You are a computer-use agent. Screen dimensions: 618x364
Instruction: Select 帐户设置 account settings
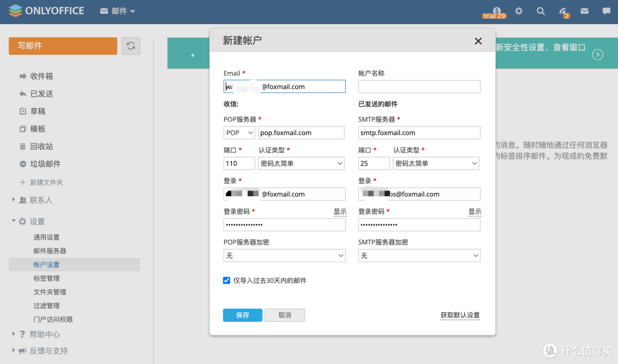74,264
